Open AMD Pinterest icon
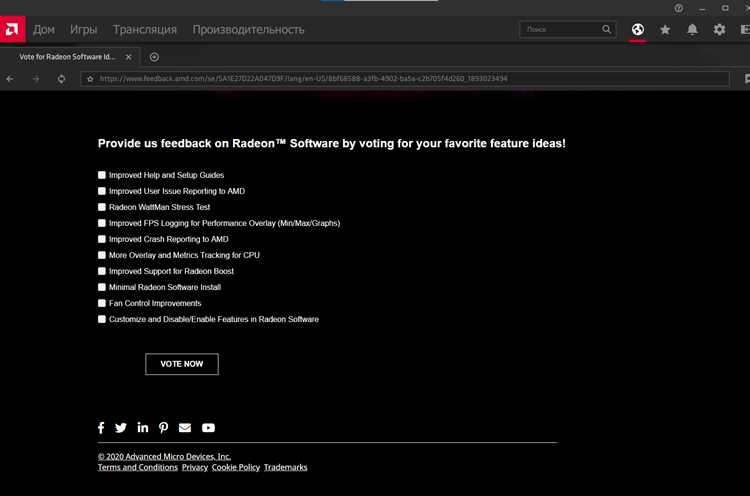Image resolution: width=750 pixels, height=496 pixels. pos(164,428)
